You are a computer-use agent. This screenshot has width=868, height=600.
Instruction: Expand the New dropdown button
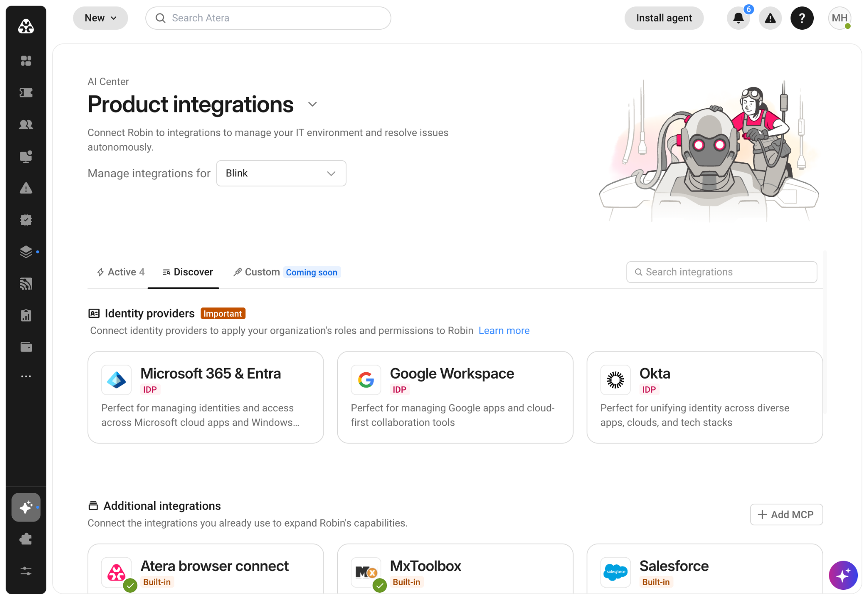point(100,18)
